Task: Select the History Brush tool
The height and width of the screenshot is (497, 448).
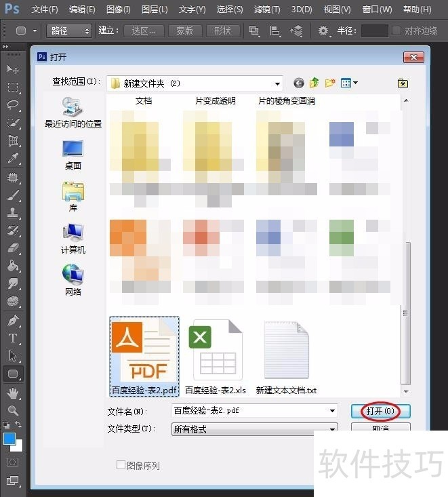Action: 13,231
